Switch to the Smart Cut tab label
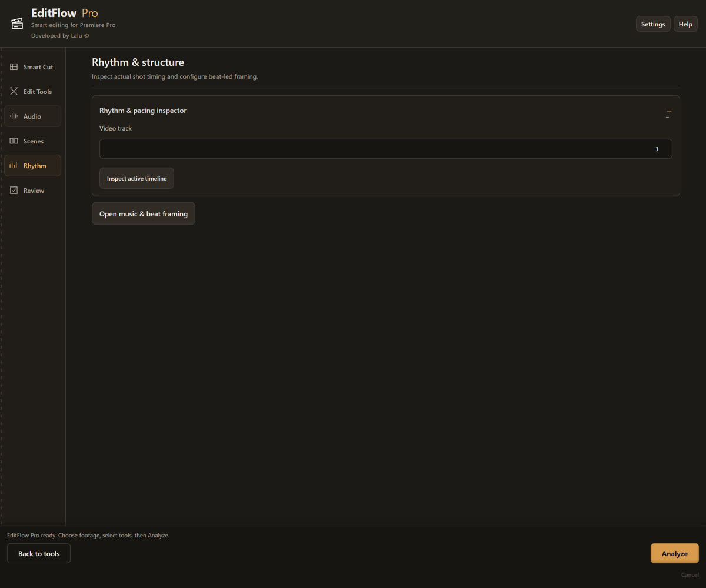 click(38, 67)
